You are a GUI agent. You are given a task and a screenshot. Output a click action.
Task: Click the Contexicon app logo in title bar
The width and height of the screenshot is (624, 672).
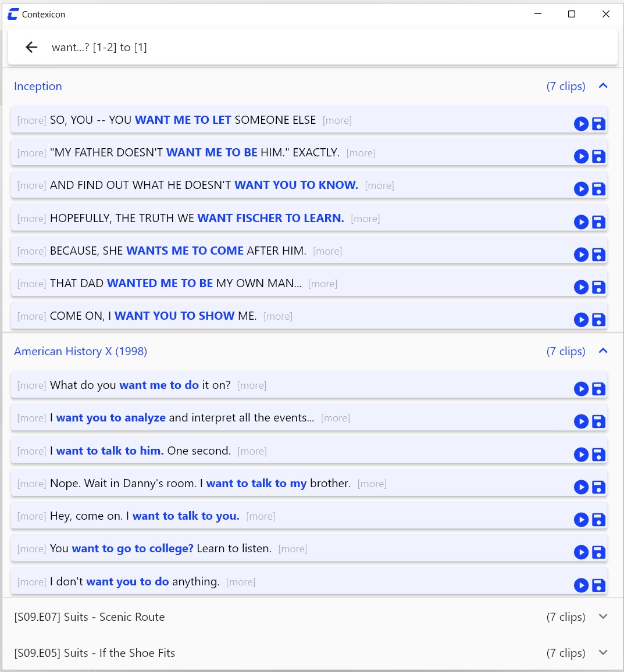13,14
